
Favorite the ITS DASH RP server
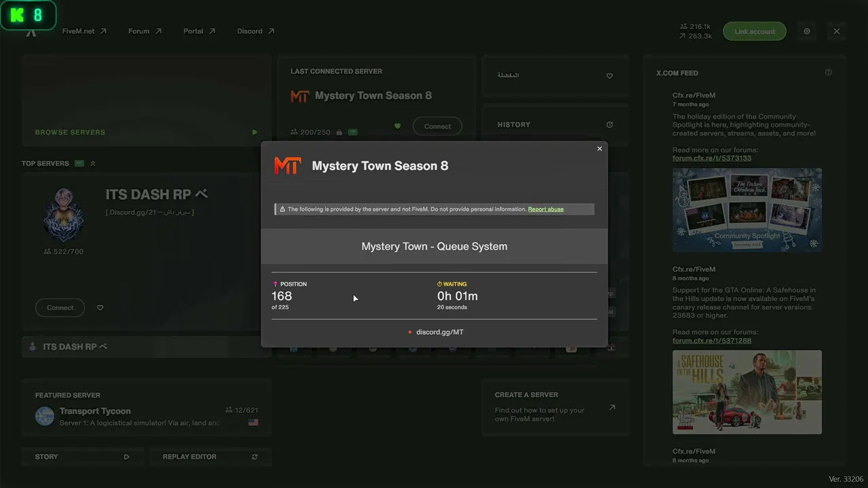click(x=100, y=308)
